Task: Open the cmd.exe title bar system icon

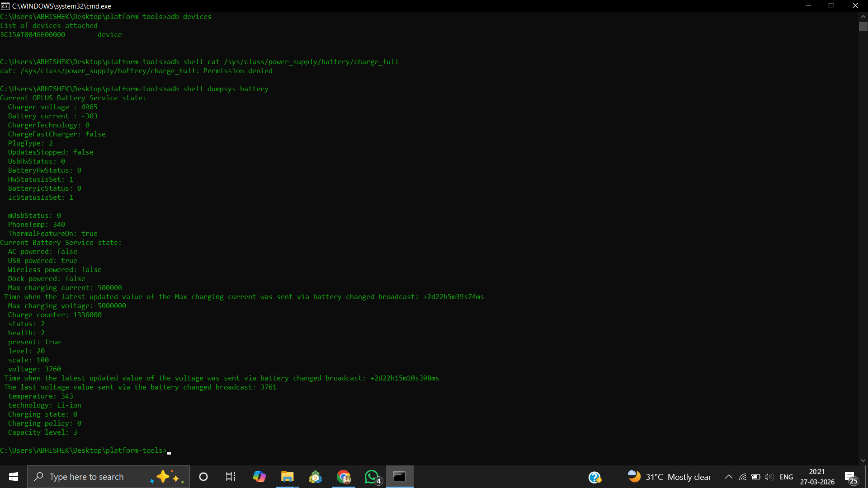Action: pyautogui.click(x=5, y=6)
